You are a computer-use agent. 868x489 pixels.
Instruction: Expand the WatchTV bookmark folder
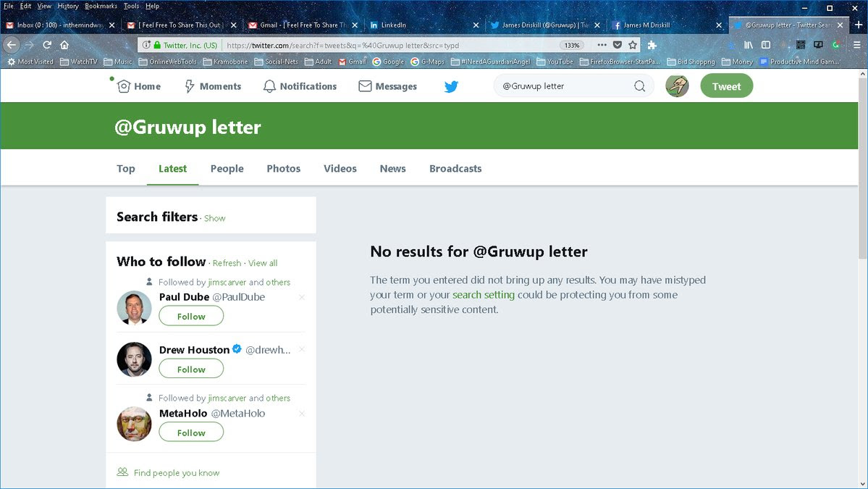click(79, 62)
